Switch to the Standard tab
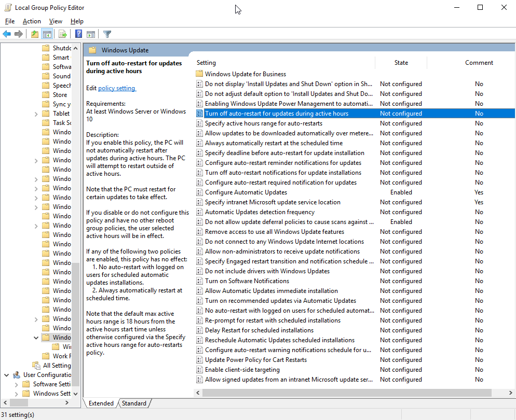Viewport: 516px width, 420px height. pyautogui.click(x=134, y=403)
